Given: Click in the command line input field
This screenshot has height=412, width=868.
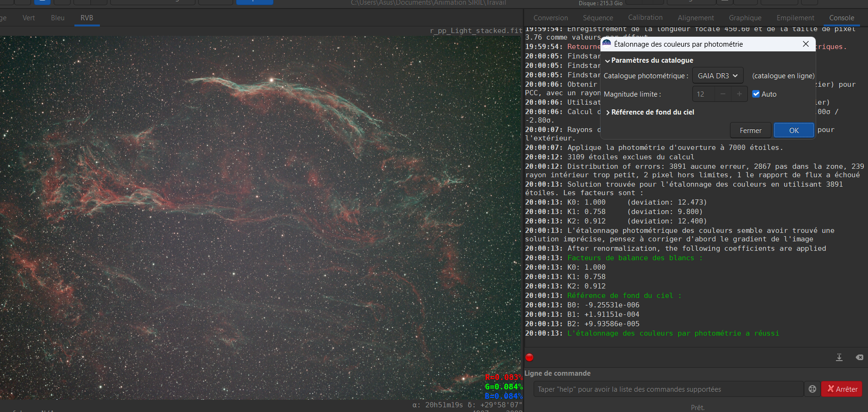Looking at the screenshot, I should click(x=668, y=389).
